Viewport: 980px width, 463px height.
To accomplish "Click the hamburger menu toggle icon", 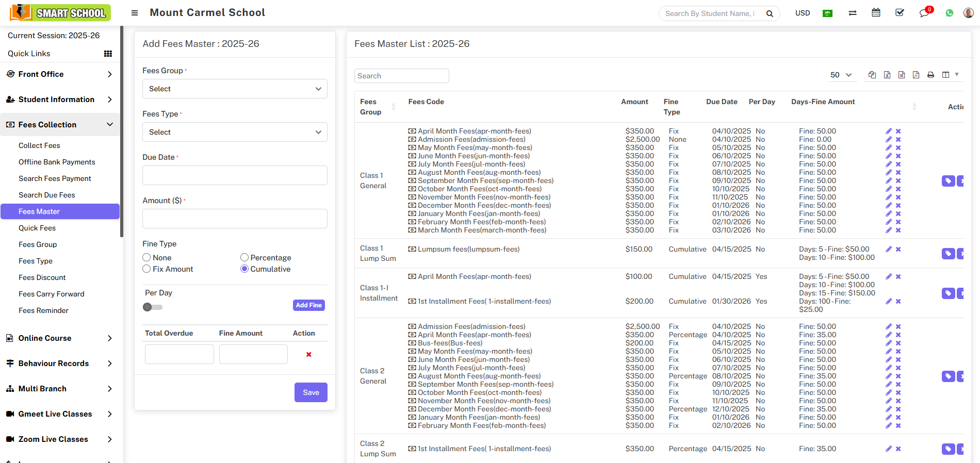I will point(135,13).
